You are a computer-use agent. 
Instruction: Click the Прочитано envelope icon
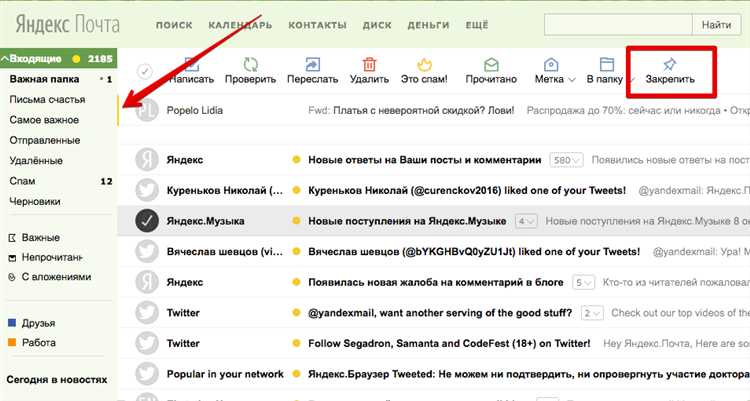(491, 64)
